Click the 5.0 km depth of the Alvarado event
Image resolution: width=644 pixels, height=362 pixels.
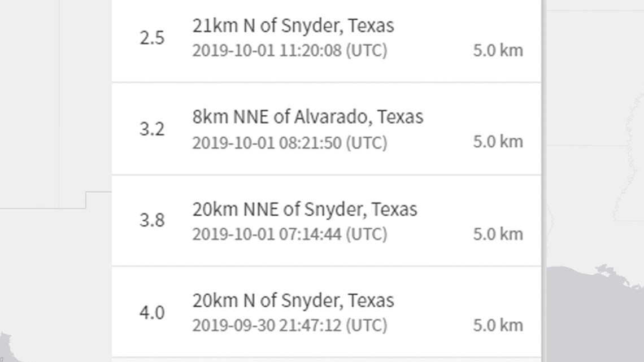point(498,142)
